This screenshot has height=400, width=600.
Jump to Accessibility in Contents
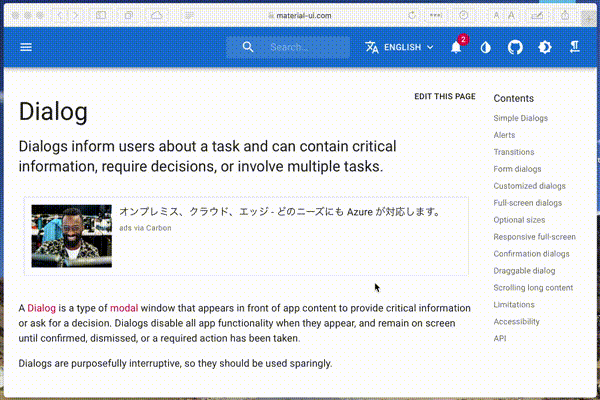click(x=516, y=322)
